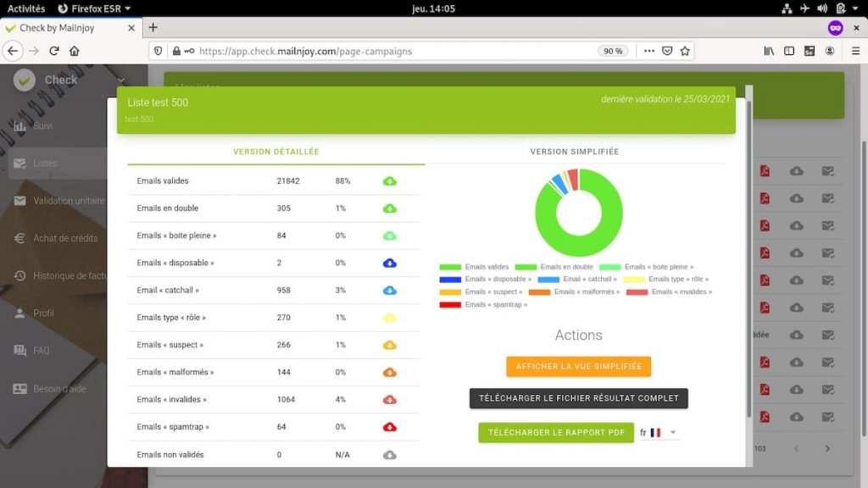The image size is (868, 488).
Task: Click download icon for Emails « malformés »
Action: 390,372
